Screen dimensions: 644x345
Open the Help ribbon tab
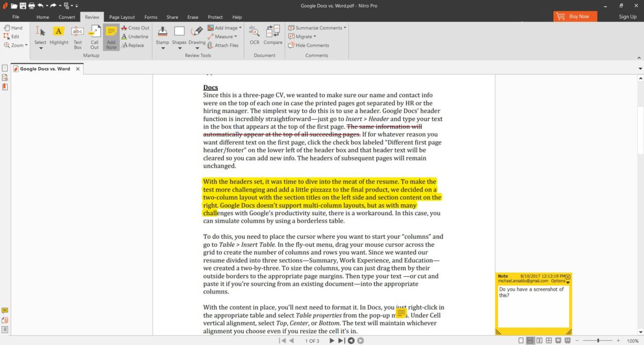(x=237, y=17)
